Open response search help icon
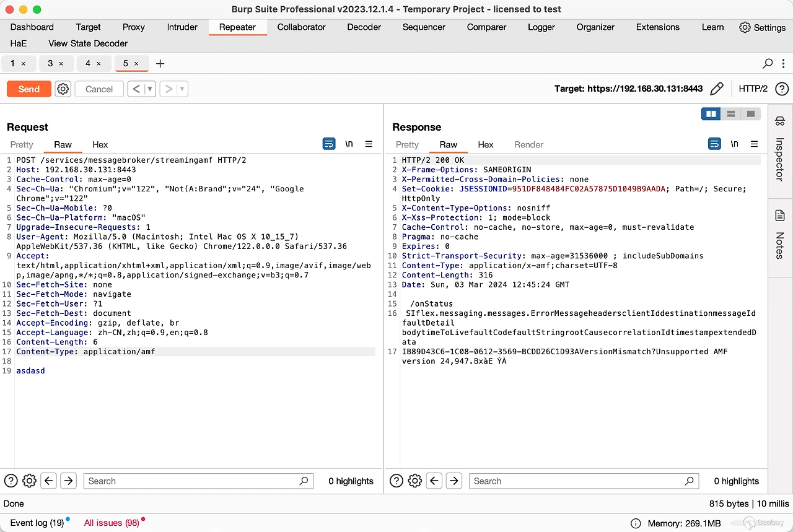The image size is (793, 532). (396, 481)
